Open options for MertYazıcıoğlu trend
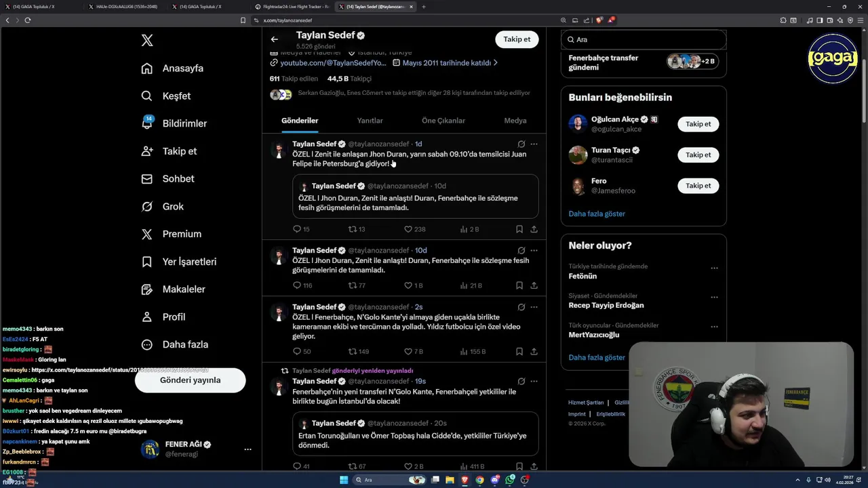Image resolution: width=868 pixels, height=488 pixels. pyautogui.click(x=714, y=327)
